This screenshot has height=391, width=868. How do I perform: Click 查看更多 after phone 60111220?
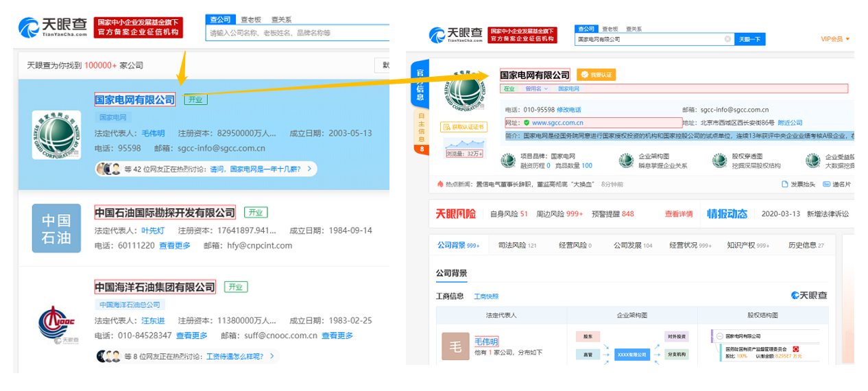(175, 246)
